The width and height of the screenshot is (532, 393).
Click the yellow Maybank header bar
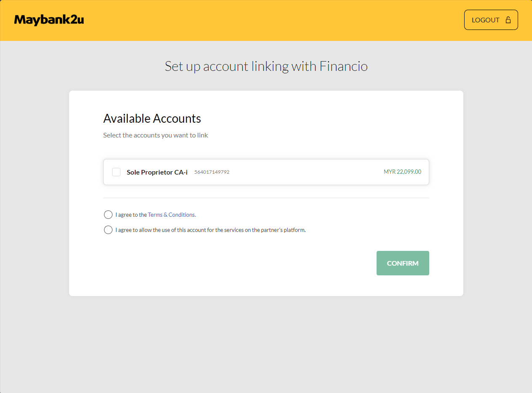click(266, 20)
